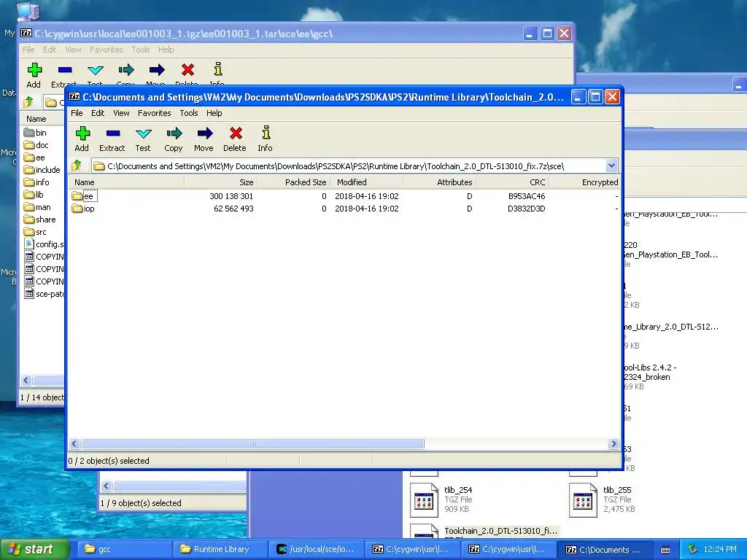Select the include folder in gcc window

point(42,170)
